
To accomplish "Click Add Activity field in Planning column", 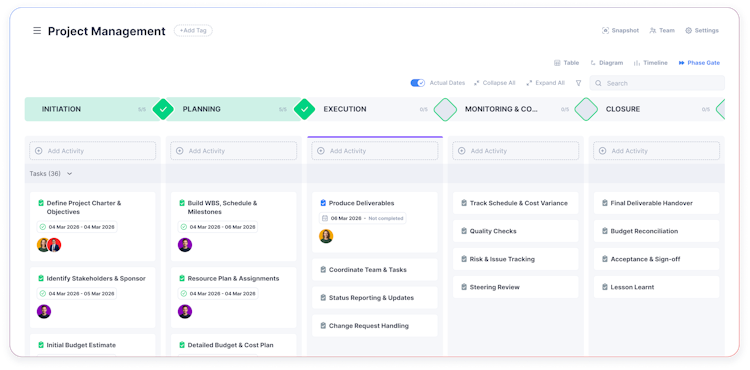I will pyautogui.click(x=233, y=151).
